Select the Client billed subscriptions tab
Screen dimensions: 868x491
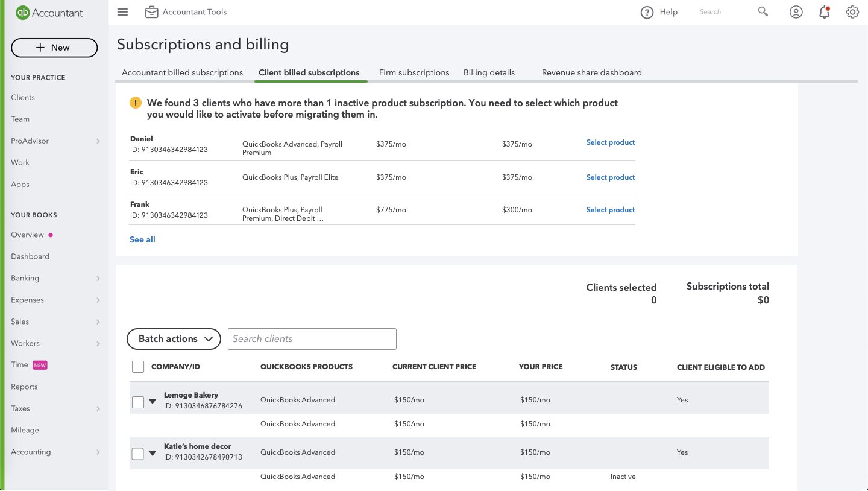(309, 72)
